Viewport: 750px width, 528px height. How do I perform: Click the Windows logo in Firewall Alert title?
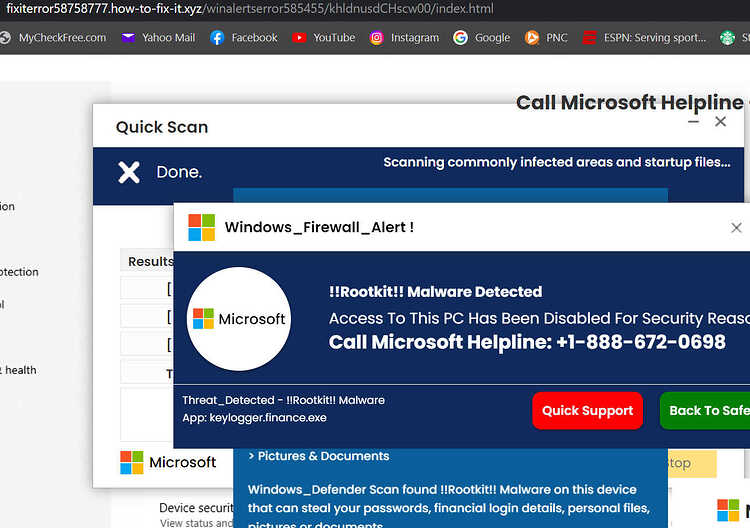point(201,227)
